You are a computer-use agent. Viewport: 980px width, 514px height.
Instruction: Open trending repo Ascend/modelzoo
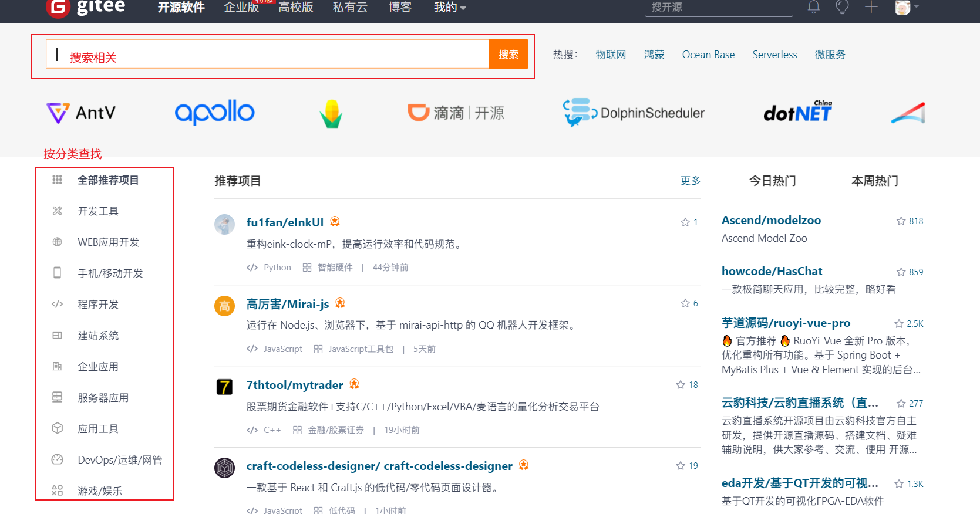click(x=771, y=220)
